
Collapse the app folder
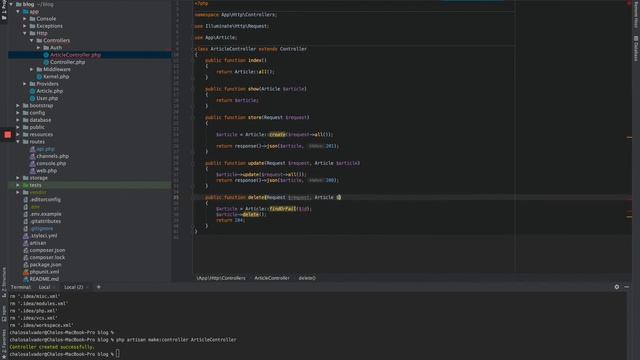[x=18, y=11]
